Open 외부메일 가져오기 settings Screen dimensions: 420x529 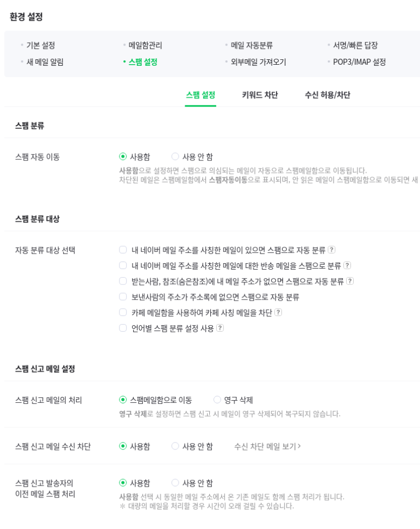[x=259, y=62]
